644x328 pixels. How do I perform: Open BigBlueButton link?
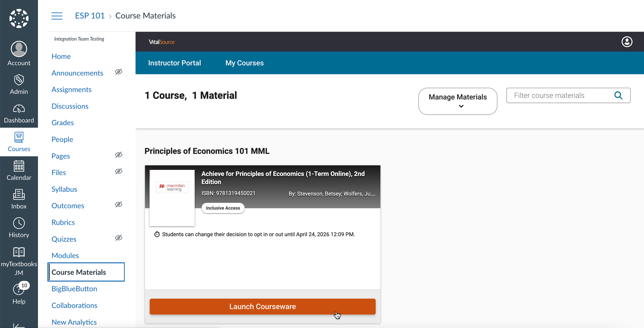[x=74, y=289]
